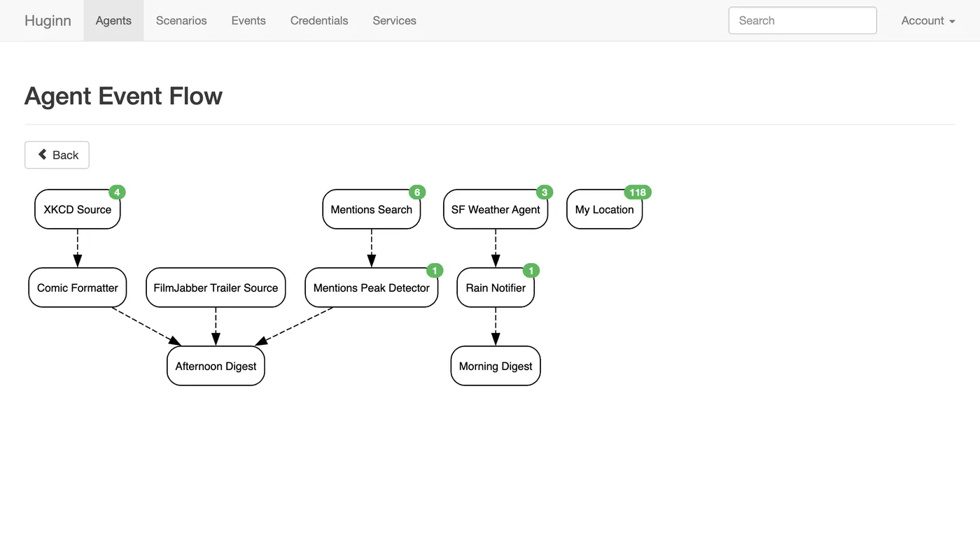Open the Credentials section
The image size is (980, 545).
(x=319, y=20)
